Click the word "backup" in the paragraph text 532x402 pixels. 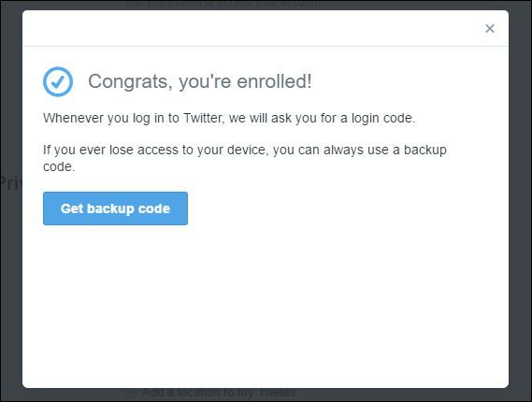[x=424, y=150]
